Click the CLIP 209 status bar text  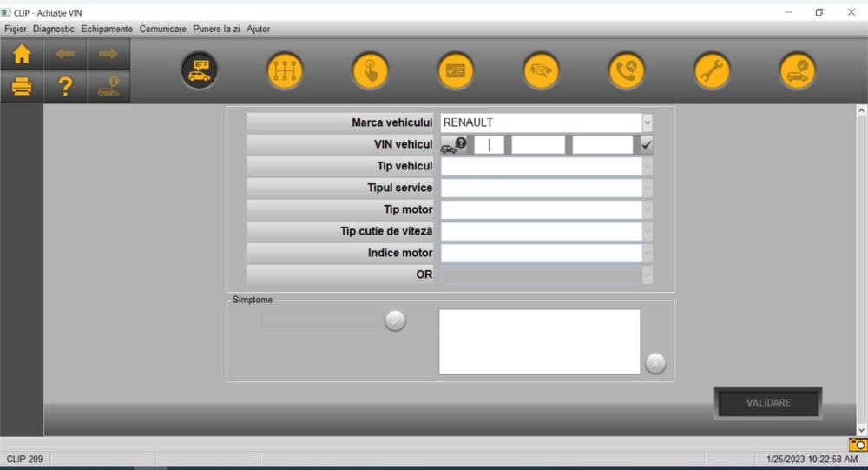click(x=24, y=459)
